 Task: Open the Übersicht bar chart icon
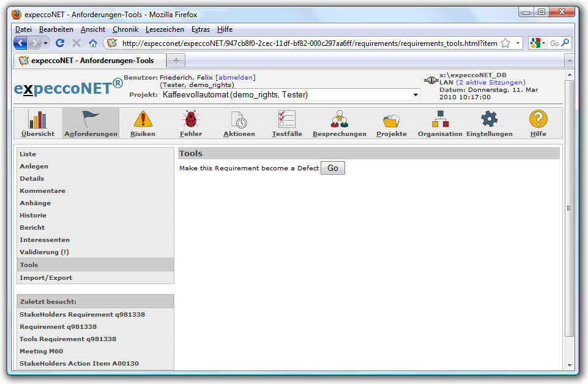(38, 119)
